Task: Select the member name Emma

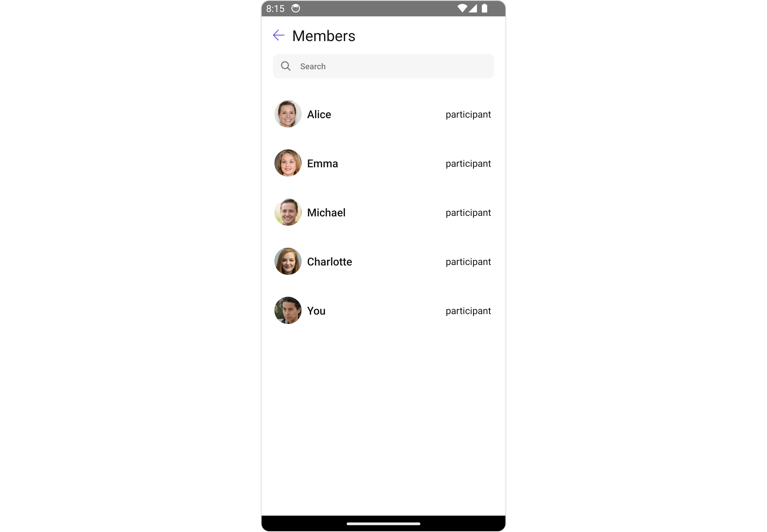Action: (322, 164)
